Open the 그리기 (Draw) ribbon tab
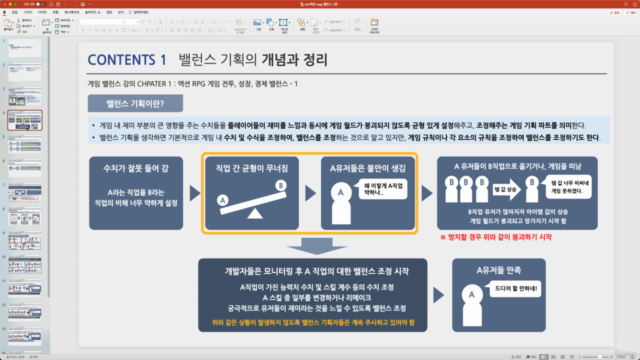 [28, 12]
